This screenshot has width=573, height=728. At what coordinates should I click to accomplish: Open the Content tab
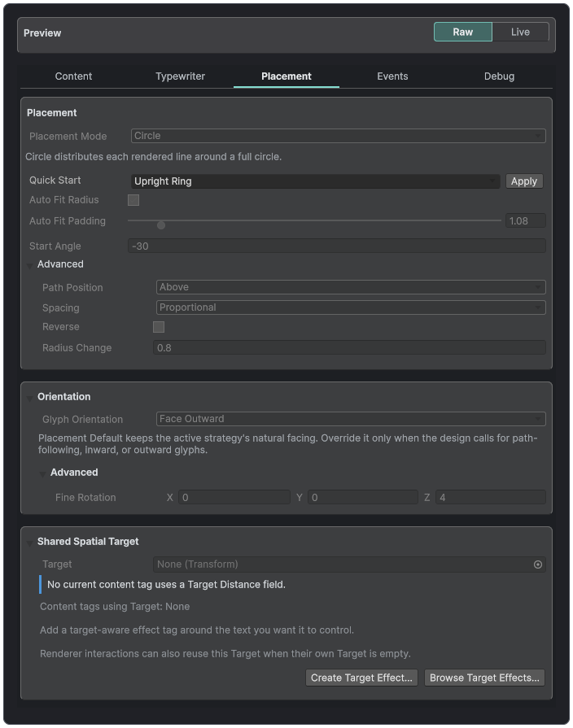coord(73,76)
